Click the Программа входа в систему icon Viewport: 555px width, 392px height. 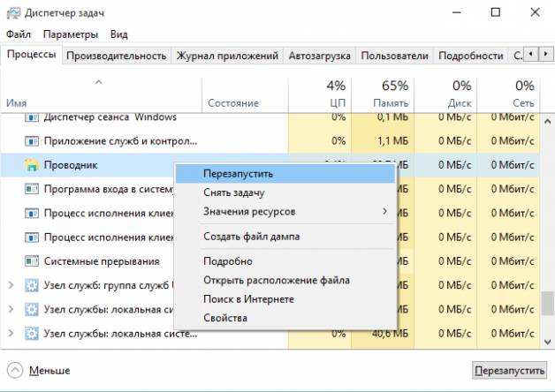(32, 188)
